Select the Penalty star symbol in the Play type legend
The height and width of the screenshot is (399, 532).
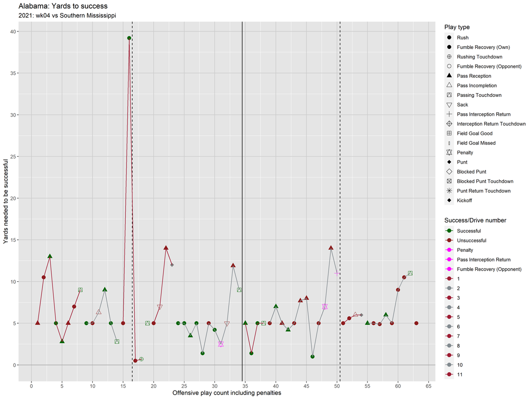click(x=449, y=152)
